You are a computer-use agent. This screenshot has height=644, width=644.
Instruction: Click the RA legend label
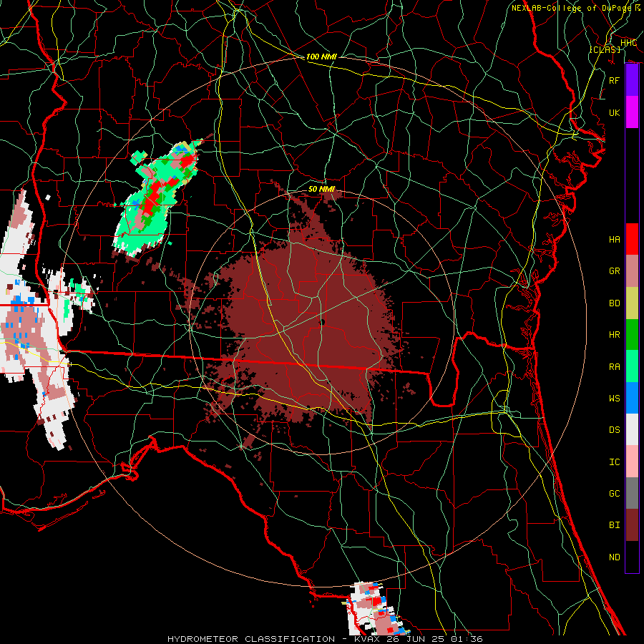[615, 367]
